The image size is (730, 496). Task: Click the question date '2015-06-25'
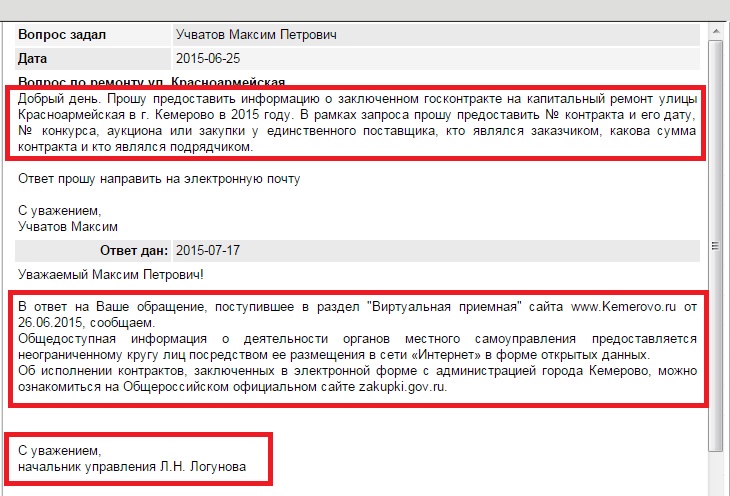coord(208,59)
